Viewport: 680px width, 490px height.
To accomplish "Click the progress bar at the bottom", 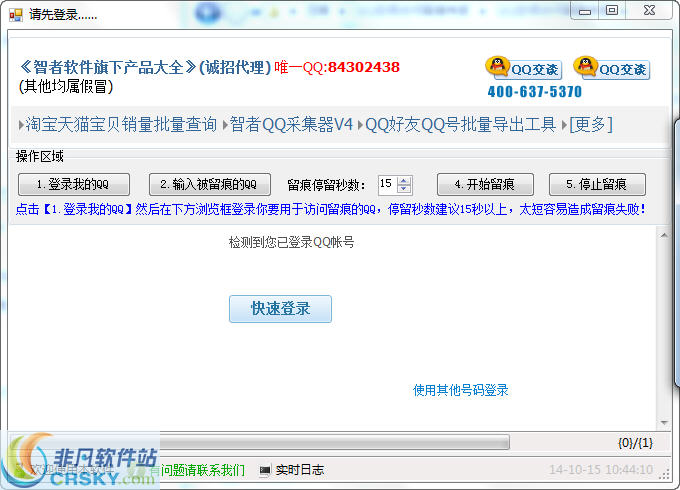I will click(x=260, y=442).
